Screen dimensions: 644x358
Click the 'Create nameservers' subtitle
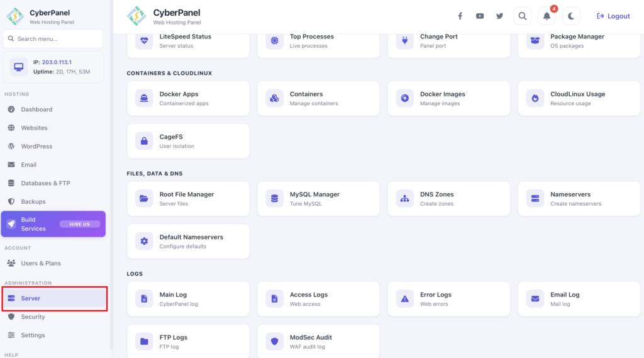(576, 203)
